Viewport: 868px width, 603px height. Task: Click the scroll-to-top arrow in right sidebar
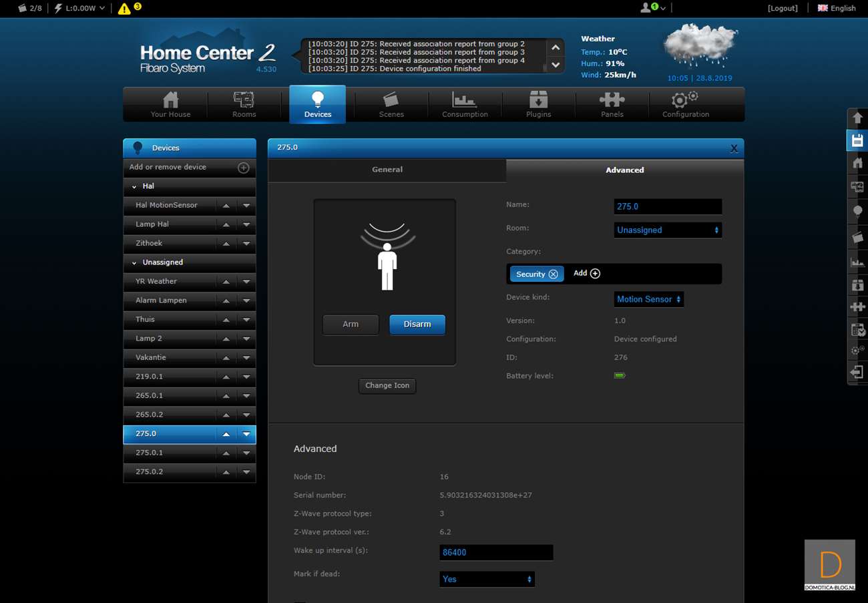[857, 118]
